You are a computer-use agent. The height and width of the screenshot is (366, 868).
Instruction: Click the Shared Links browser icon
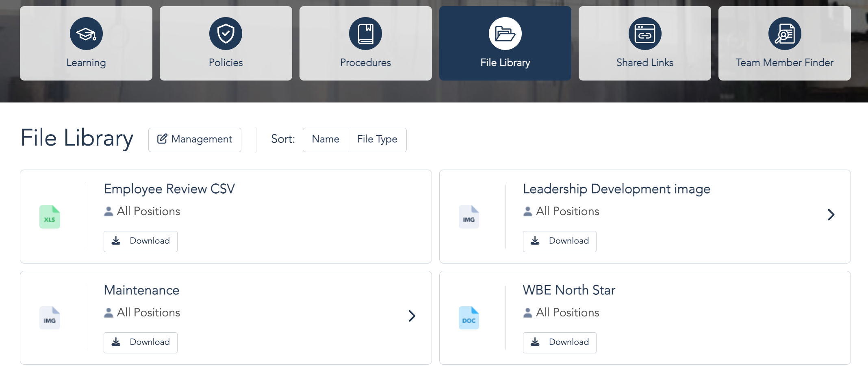645,33
